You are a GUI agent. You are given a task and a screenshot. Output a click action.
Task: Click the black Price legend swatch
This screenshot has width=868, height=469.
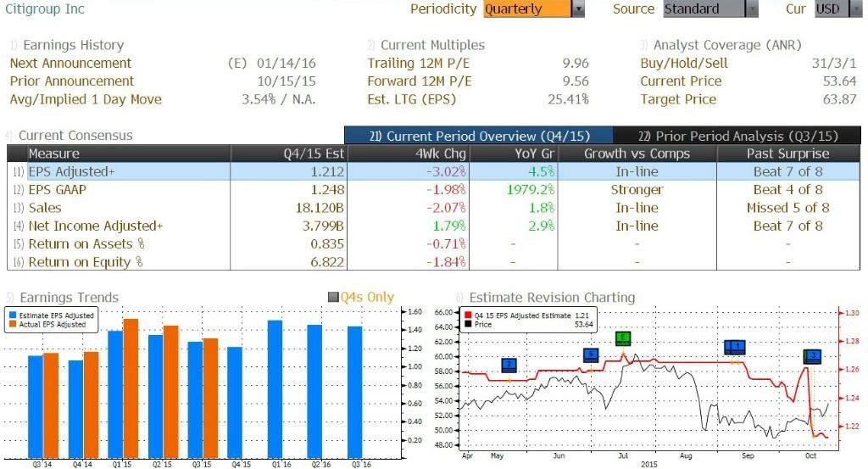(468, 324)
